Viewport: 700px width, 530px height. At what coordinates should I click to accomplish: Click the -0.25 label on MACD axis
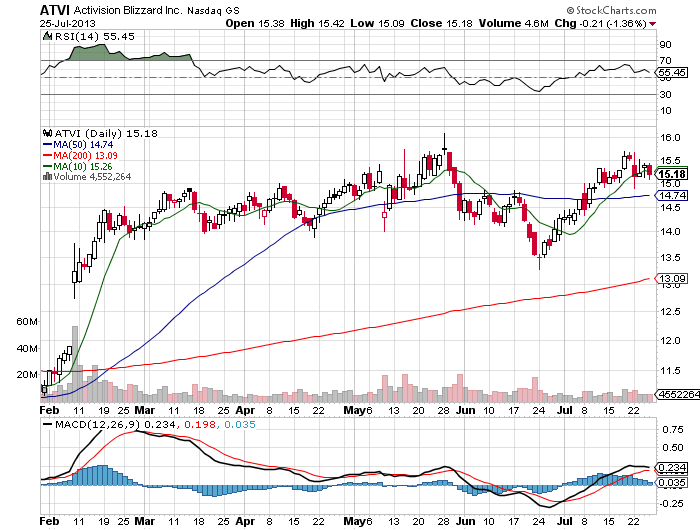click(x=671, y=503)
